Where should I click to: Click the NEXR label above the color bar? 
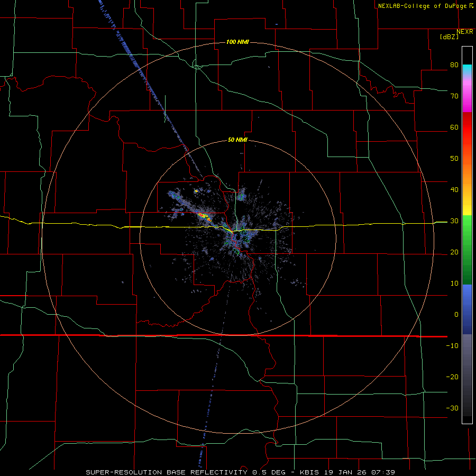(x=465, y=32)
